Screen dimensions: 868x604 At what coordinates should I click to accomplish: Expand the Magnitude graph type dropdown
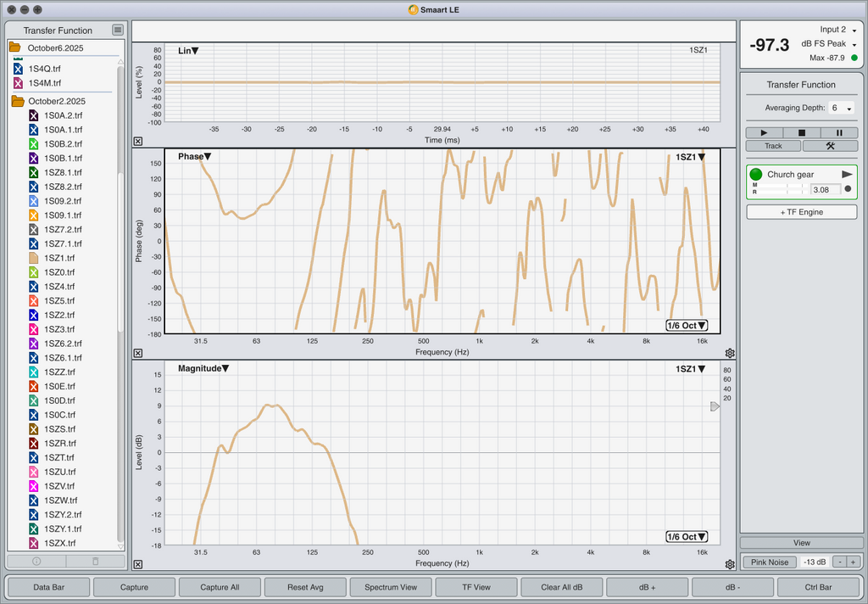pos(203,368)
